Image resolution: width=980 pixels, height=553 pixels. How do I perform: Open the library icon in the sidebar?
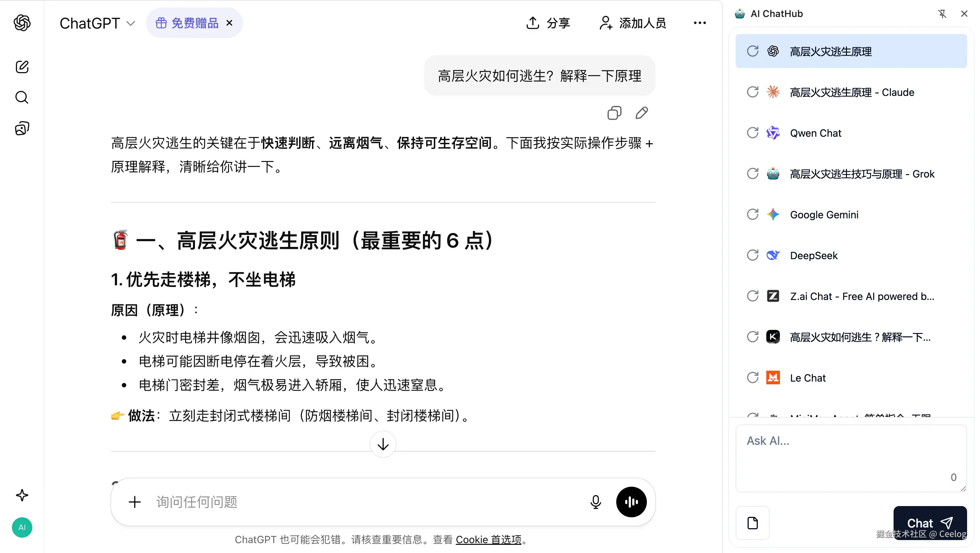(22, 128)
